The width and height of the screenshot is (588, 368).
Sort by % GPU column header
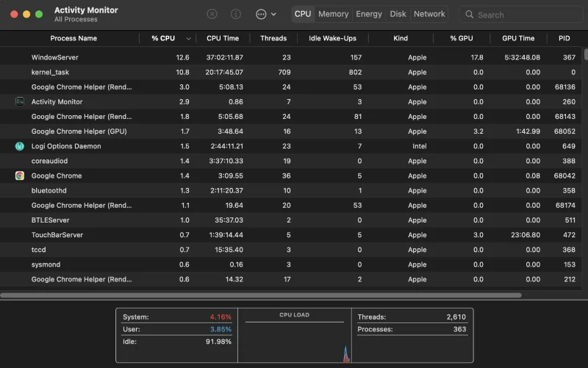click(462, 38)
